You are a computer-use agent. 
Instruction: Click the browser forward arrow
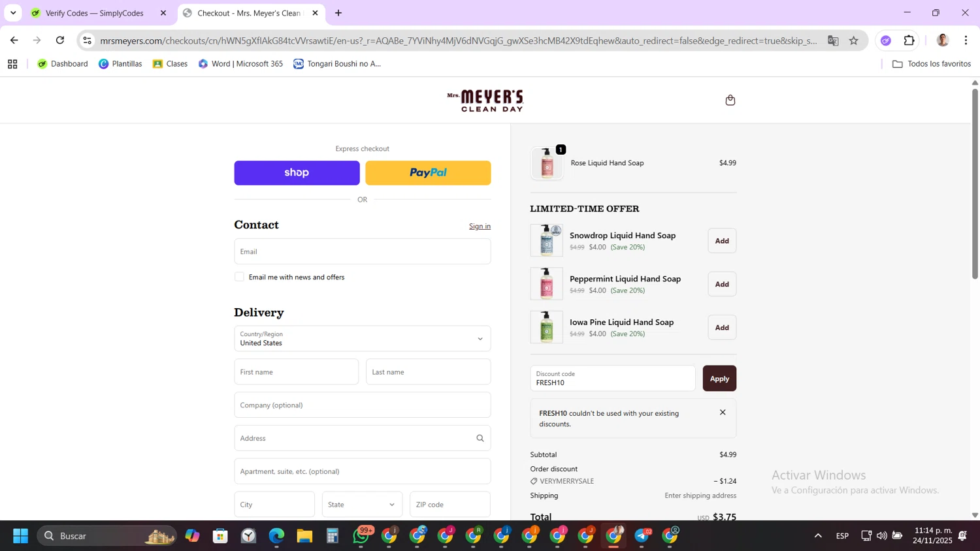[x=37, y=40]
